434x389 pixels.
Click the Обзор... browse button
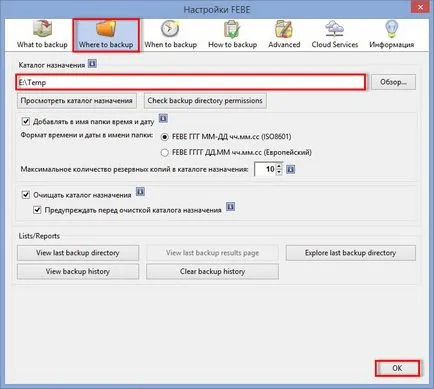point(393,82)
